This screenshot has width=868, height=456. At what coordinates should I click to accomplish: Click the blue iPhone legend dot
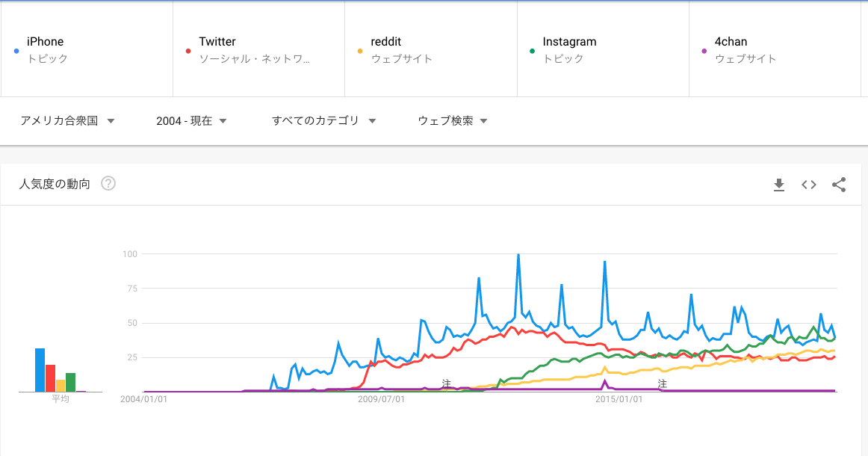[16, 51]
